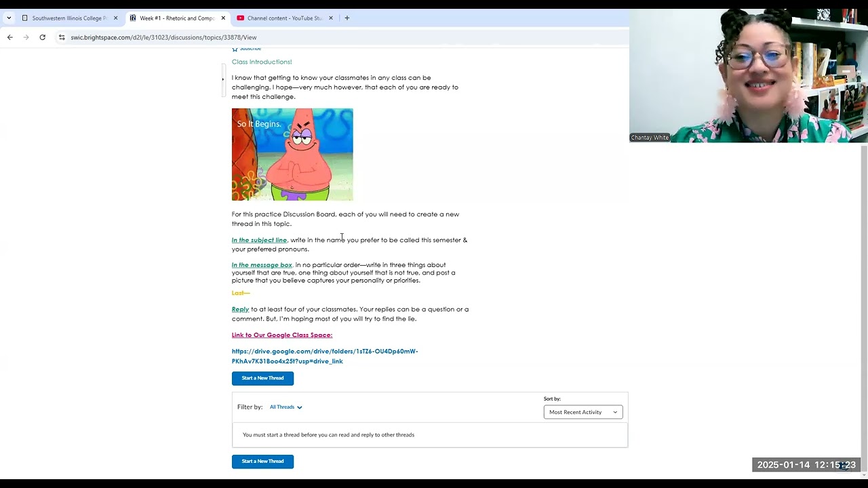The image size is (868, 488).
Task: Open the browser tab search chevron
Action: pyautogui.click(x=9, y=18)
